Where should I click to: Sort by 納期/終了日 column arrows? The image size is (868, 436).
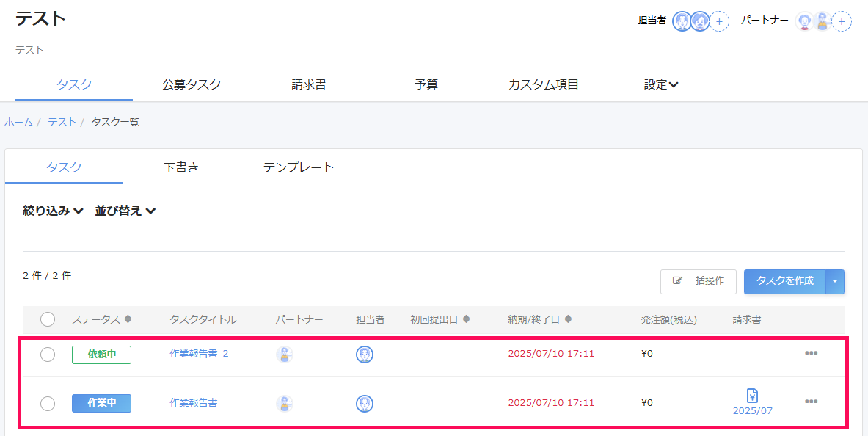coord(568,319)
